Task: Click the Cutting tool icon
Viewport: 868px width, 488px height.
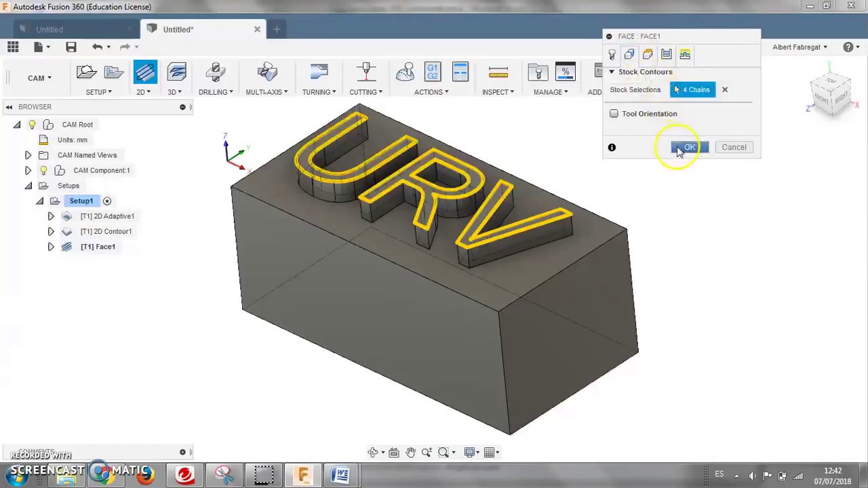Action: 366,73
